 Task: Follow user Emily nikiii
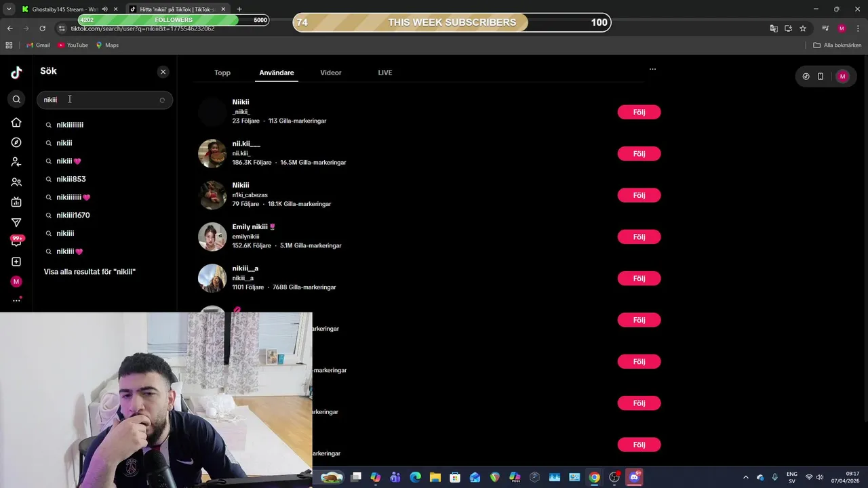pos(639,237)
